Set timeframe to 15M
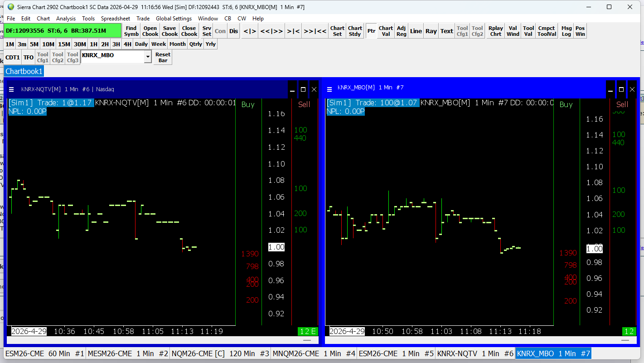The image size is (644, 363). [x=64, y=44]
